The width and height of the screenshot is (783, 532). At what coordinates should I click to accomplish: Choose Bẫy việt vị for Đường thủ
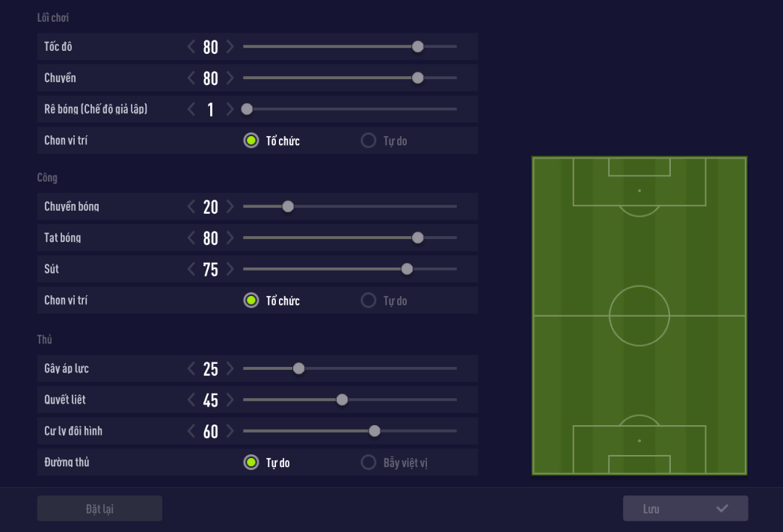(369, 463)
